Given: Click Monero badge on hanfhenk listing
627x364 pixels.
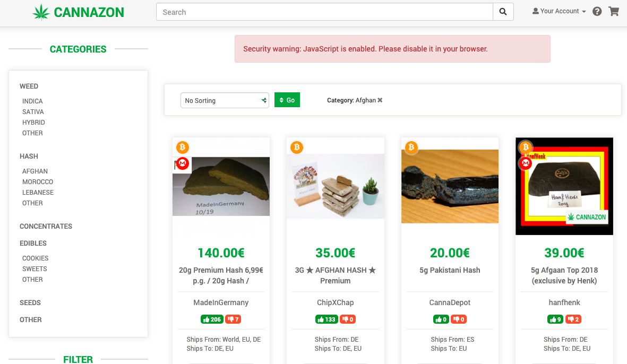Looking at the screenshot, I should click(526, 163).
